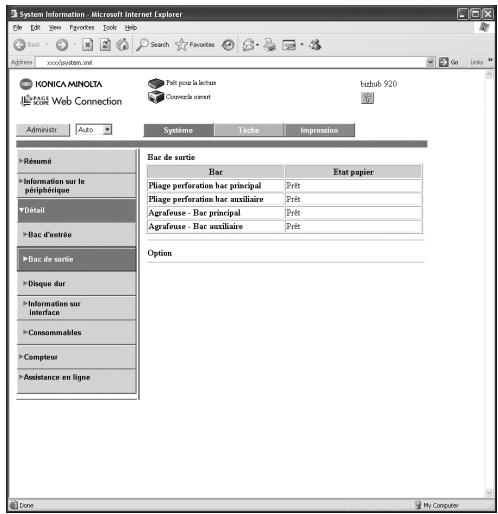The image size is (498, 514).
Task: Open the help icon under bizhub 920
Action: [x=367, y=98]
